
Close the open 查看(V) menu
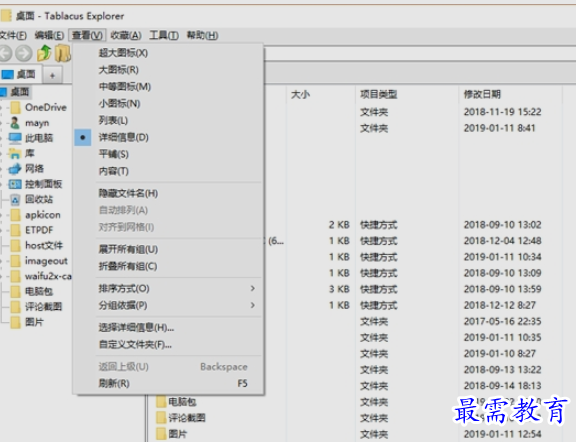(x=87, y=35)
